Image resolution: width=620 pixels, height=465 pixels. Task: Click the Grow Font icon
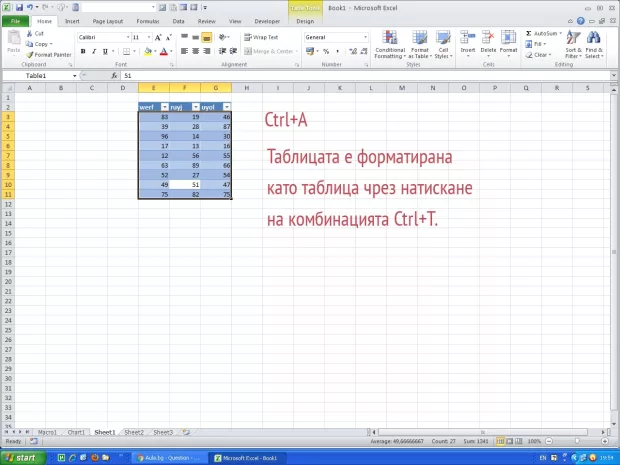point(158,38)
